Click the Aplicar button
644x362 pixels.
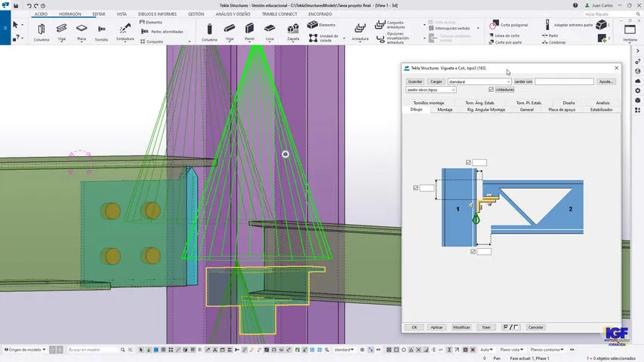(x=436, y=327)
